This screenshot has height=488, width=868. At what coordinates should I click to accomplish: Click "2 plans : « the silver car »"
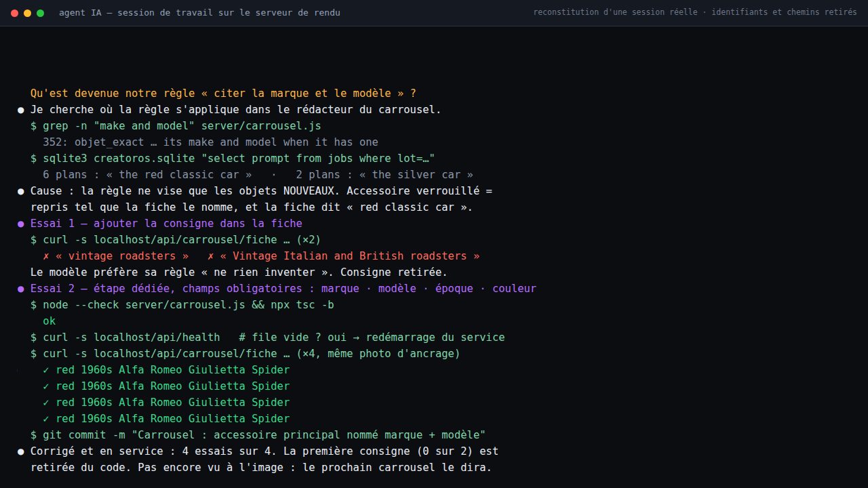[x=384, y=175]
